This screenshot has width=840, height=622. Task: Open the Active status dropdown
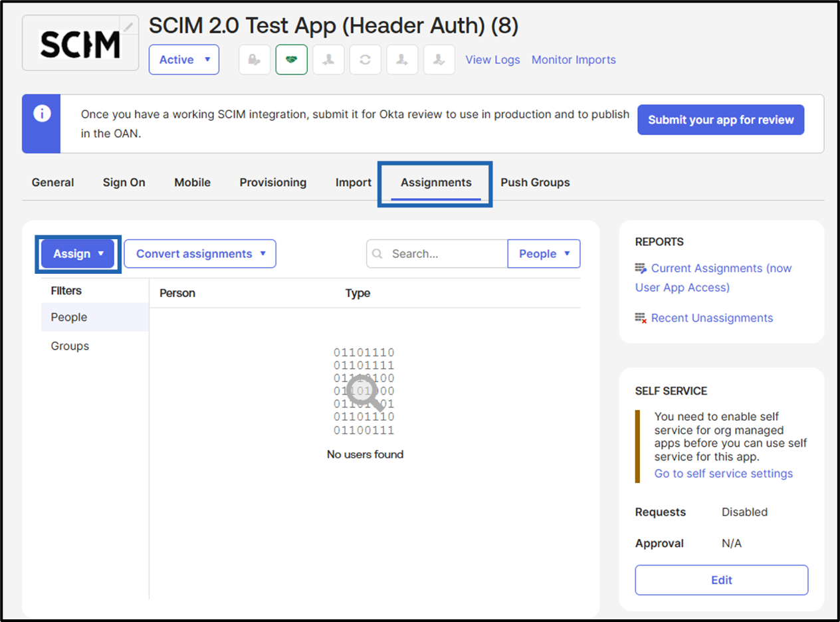pyautogui.click(x=184, y=60)
